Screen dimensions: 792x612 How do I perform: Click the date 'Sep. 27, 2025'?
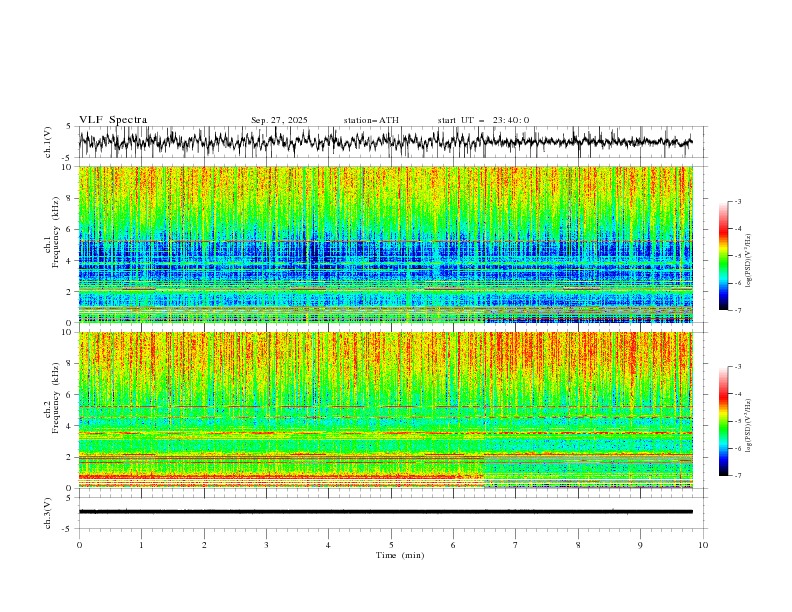pyautogui.click(x=279, y=120)
